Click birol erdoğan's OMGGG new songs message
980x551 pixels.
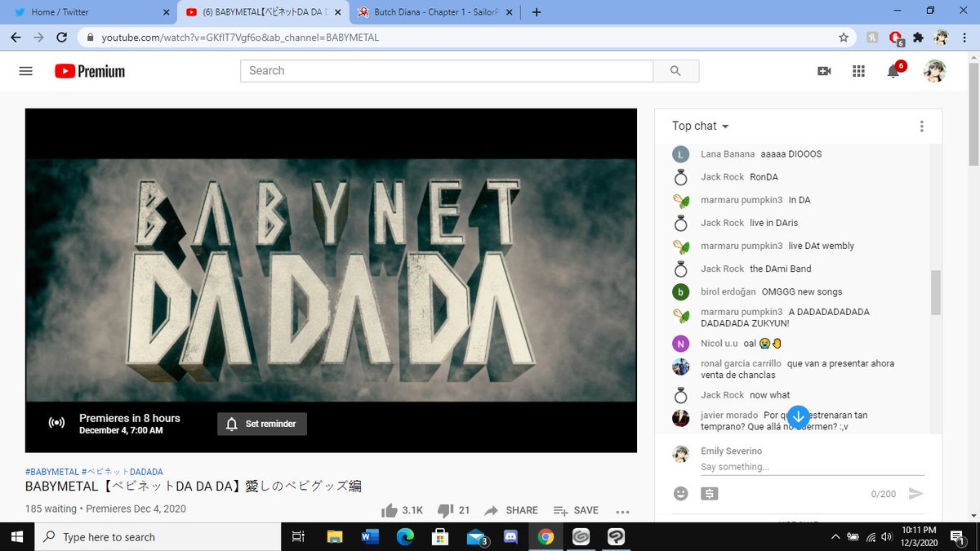tap(802, 291)
